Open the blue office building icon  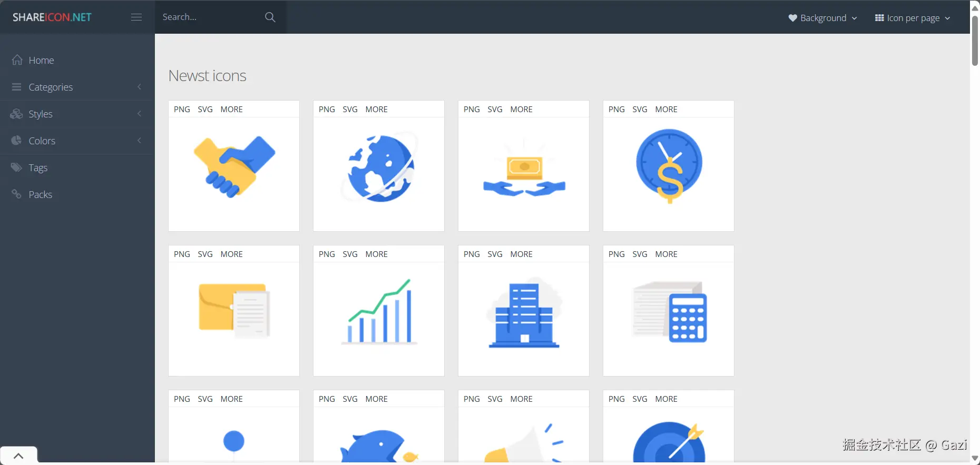[x=524, y=313]
